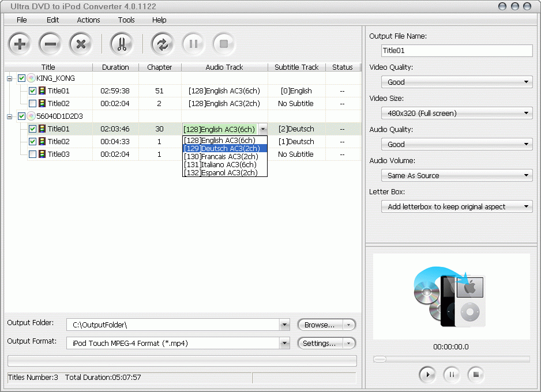Image resolution: width=541 pixels, height=392 pixels.
Task: Open the Trim scissors tool
Action: click(122, 44)
